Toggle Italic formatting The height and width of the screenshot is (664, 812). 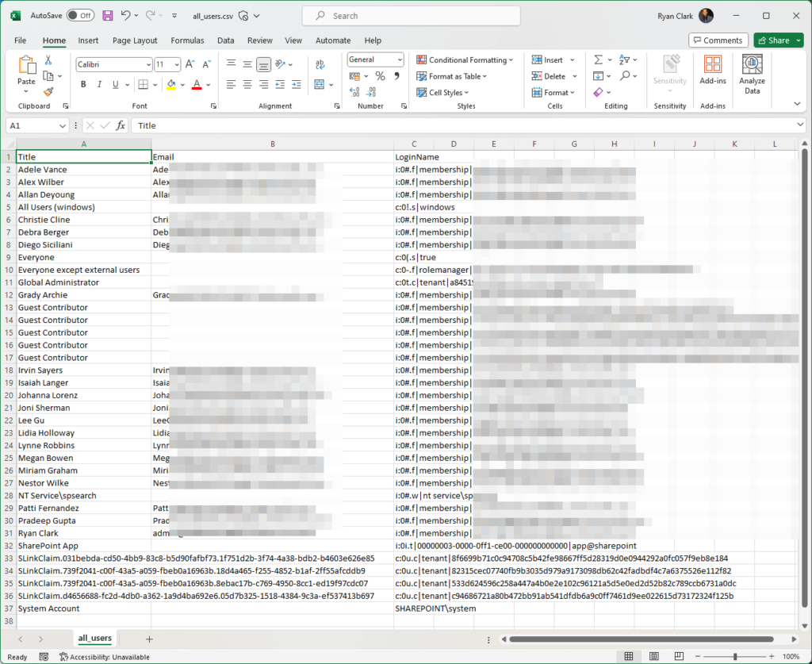pos(99,84)
